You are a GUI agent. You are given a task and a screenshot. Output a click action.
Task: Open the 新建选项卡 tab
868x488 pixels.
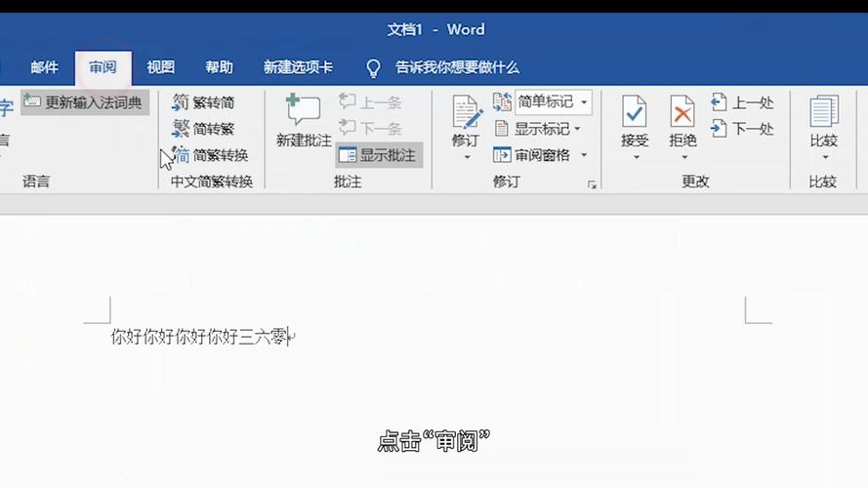pyautogui.click(x=298, y=67)
